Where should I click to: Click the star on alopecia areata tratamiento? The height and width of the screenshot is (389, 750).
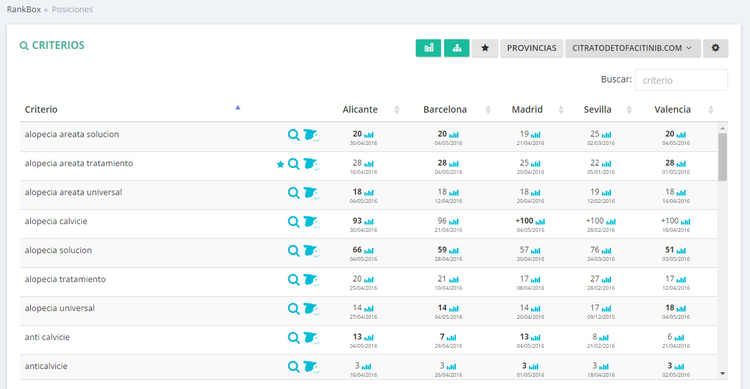tap(280, 164)
